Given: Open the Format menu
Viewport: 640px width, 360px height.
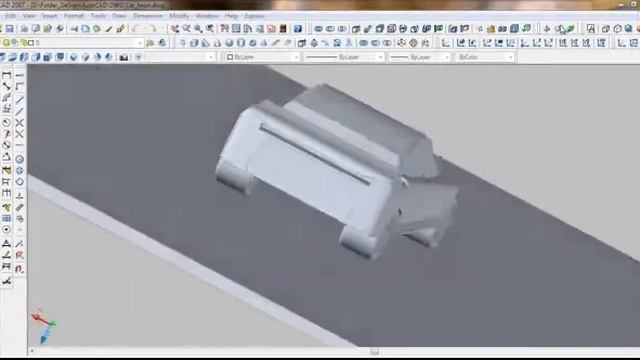Looking at the screenshot, I should click(74, 16).
